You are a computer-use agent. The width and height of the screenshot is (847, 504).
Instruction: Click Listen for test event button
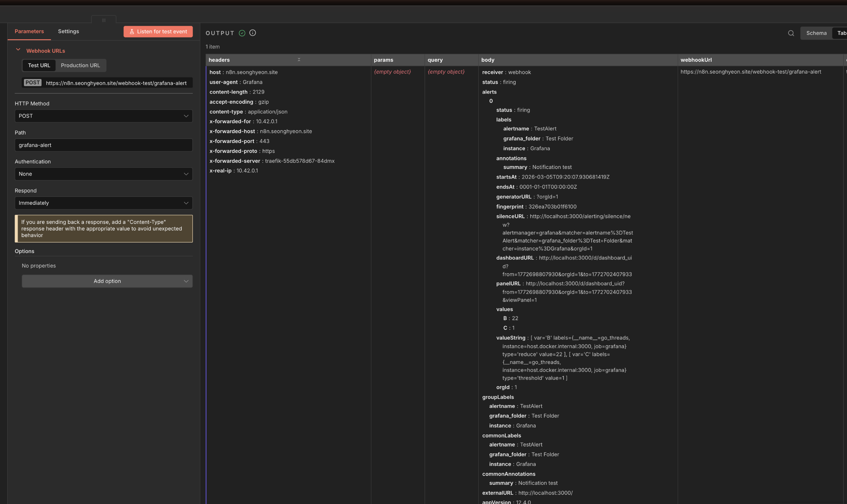[158, 31]
